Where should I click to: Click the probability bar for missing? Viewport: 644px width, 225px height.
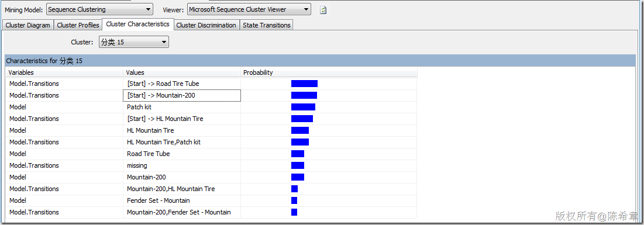[298, 165]
